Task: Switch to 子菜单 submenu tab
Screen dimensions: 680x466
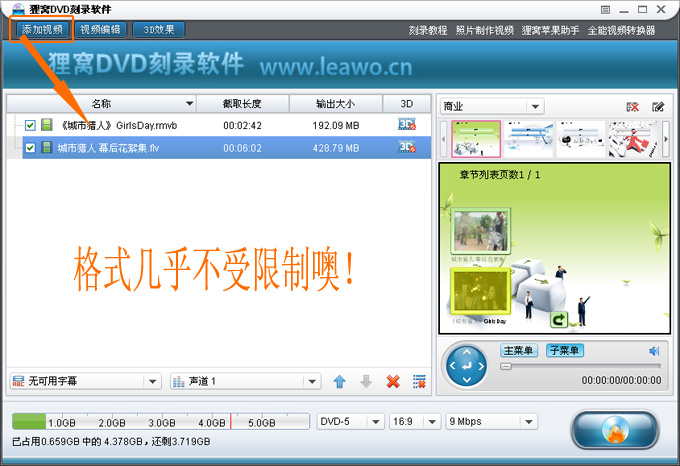Action: [565, 350]
